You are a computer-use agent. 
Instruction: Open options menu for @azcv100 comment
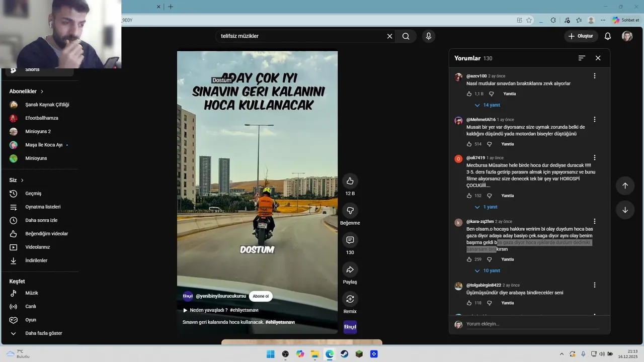click(595, 76)
